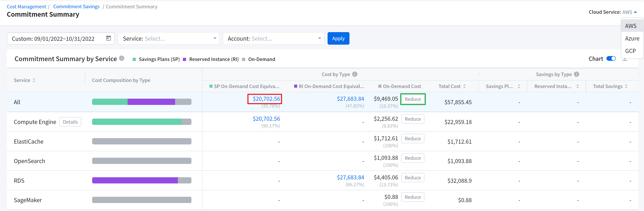The height and width of the screenshot is (211, 644).
Task: Click the RDS cost composition bar
Action: coord(141,180)
